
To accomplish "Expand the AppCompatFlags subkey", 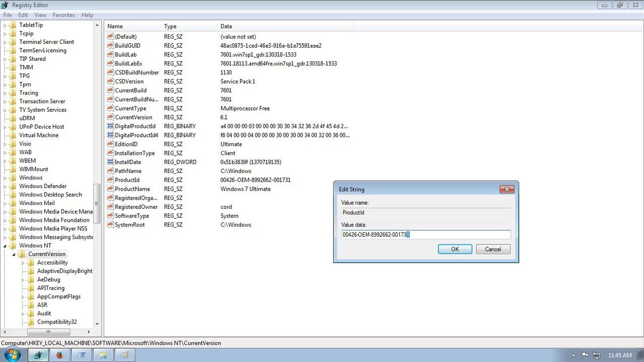I will 23,297.
